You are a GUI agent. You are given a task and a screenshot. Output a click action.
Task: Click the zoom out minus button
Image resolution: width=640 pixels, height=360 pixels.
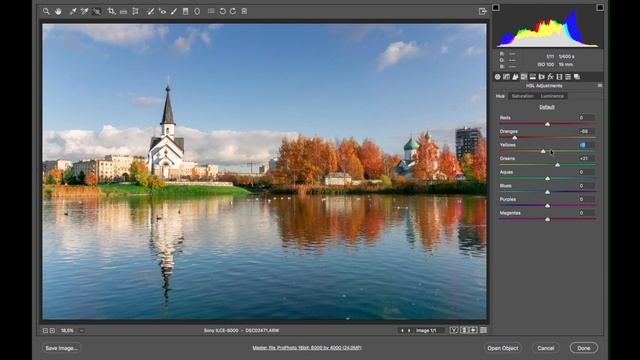45,331
